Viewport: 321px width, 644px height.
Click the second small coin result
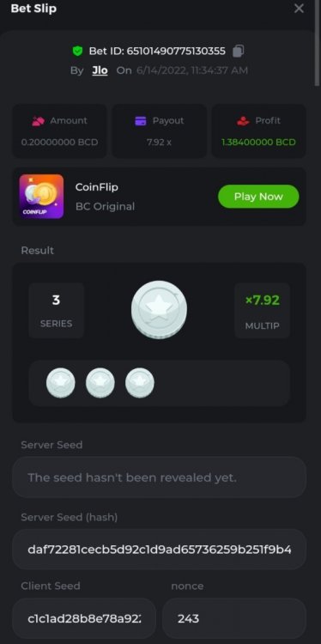(x=100, y=383)
